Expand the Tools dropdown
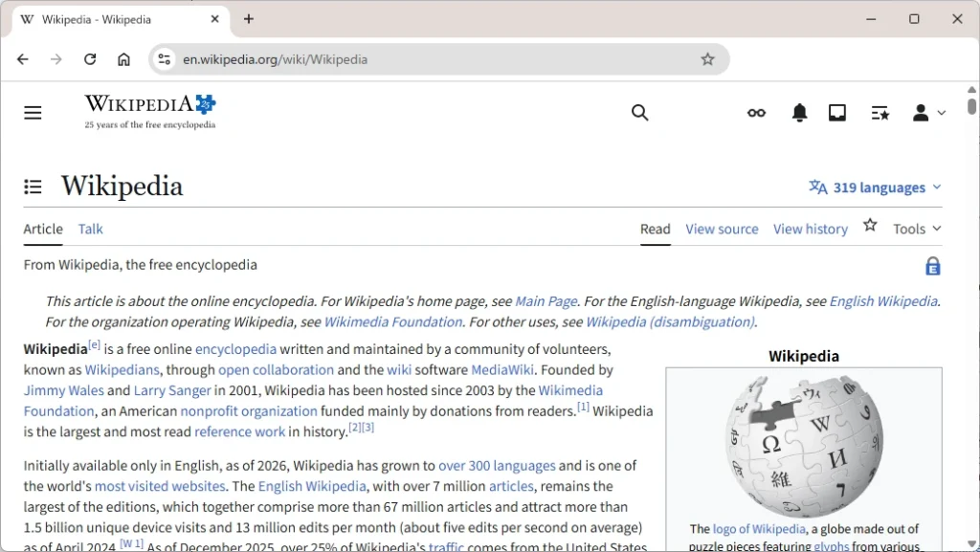 [917, 229]
